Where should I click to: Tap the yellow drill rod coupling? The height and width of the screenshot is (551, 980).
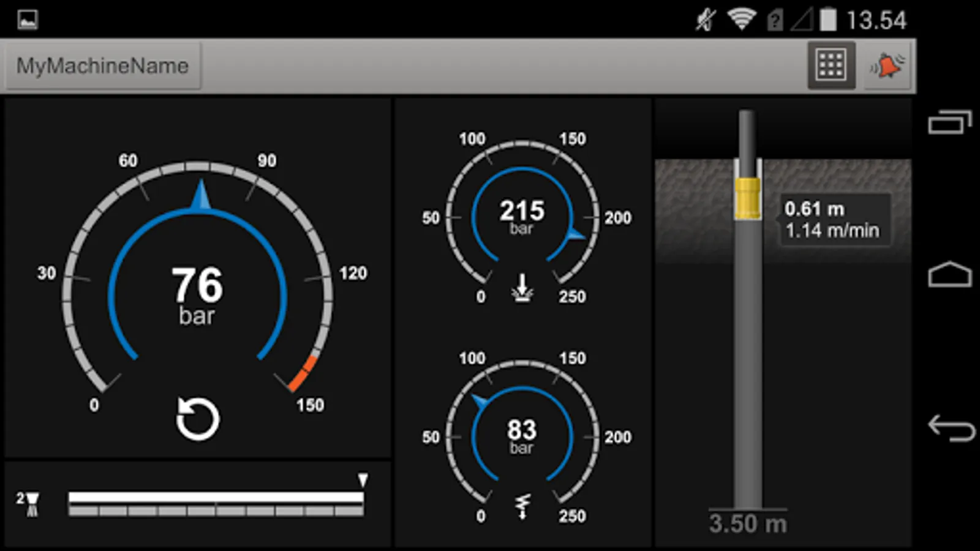click(747, 198)
